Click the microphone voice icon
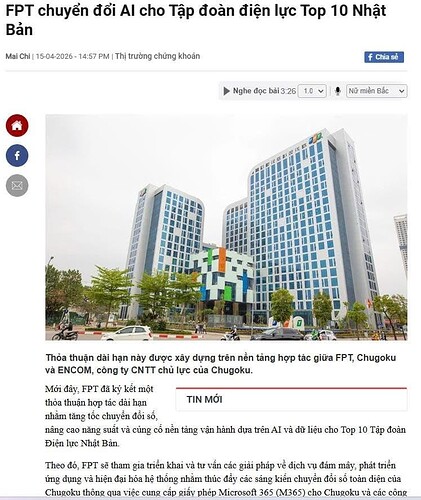 pos(338,91)
